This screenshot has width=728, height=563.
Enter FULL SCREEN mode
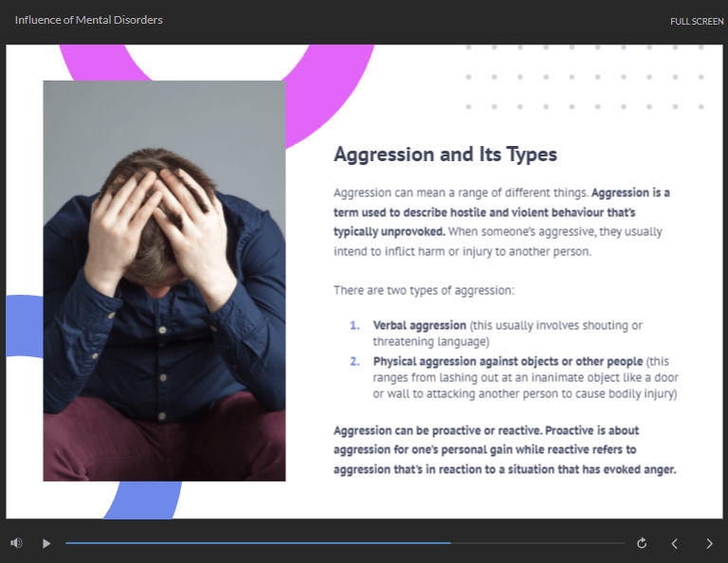coord(697,22)
